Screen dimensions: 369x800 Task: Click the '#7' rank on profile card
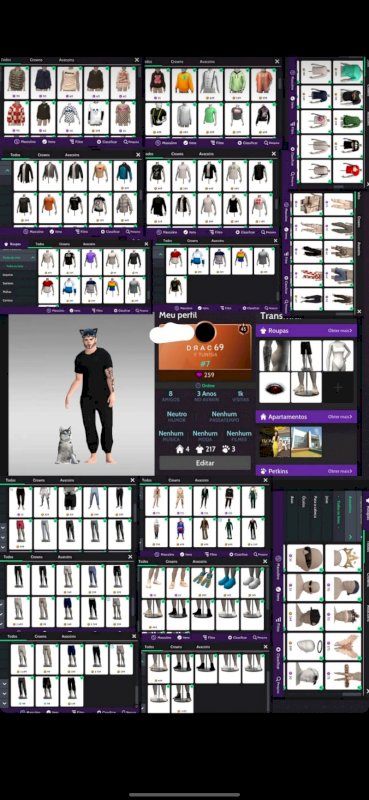click(205, 364)
